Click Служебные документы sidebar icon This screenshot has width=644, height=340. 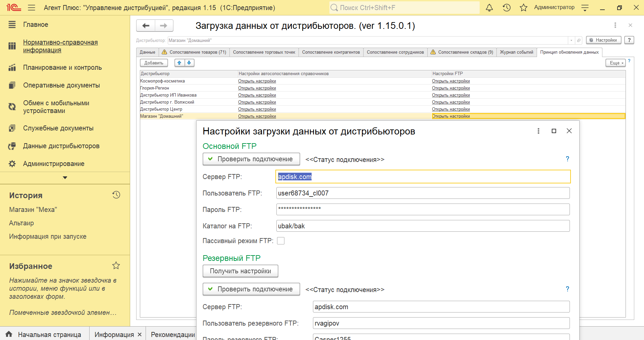click(x=12, y=128)
